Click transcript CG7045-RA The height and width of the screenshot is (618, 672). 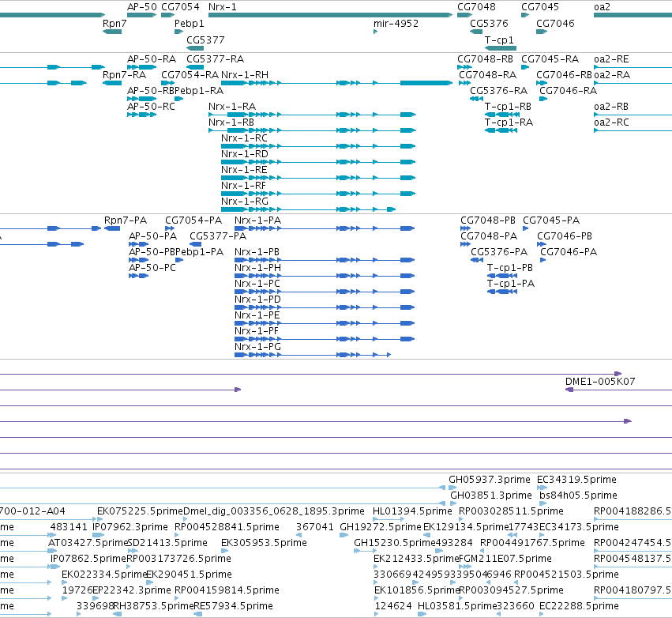tap(550, 59)
